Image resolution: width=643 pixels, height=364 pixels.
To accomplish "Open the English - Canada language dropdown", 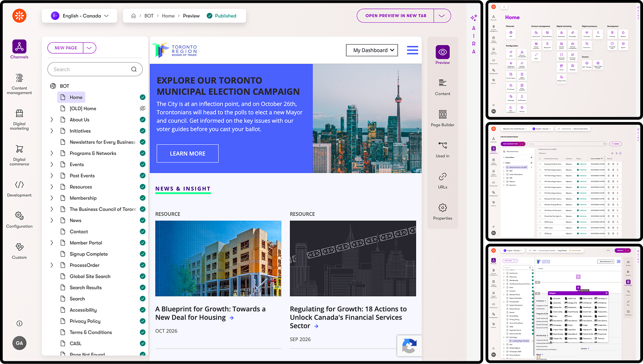I will pos(80,16).
